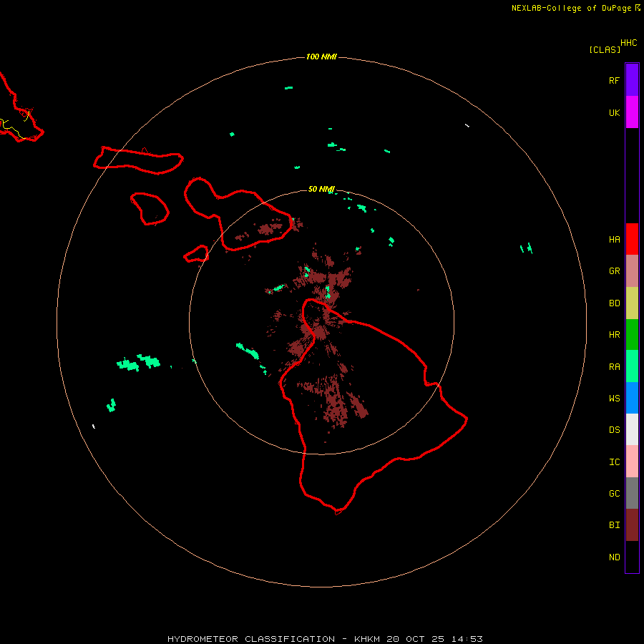
Task: Click the DS white legend swatch
Action: [632, 429]
